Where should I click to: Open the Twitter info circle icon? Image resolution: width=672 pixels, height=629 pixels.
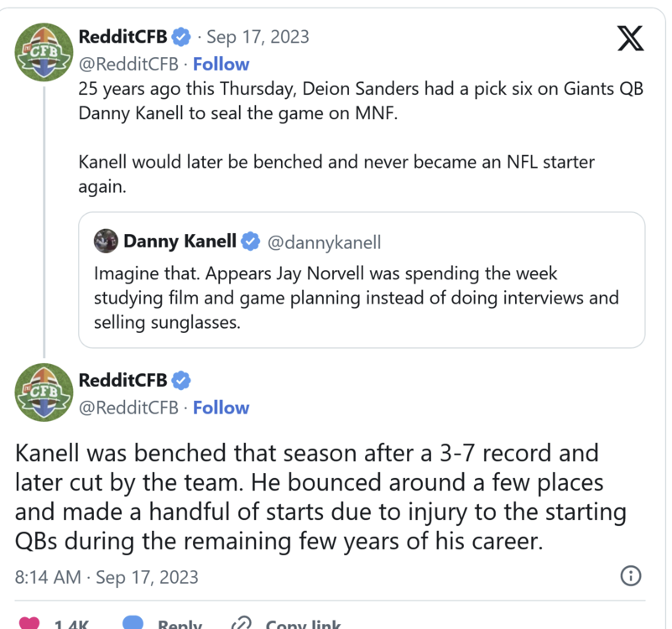coord(630,576)
